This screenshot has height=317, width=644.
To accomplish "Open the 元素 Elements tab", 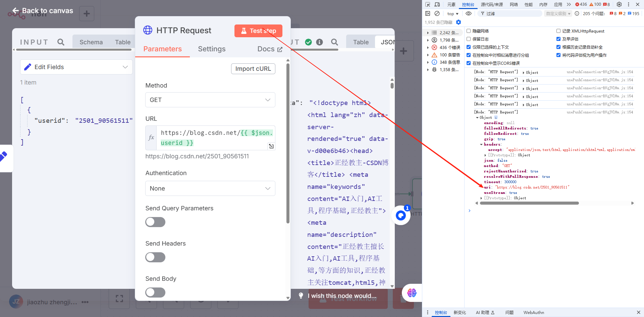I will point(451,4).
